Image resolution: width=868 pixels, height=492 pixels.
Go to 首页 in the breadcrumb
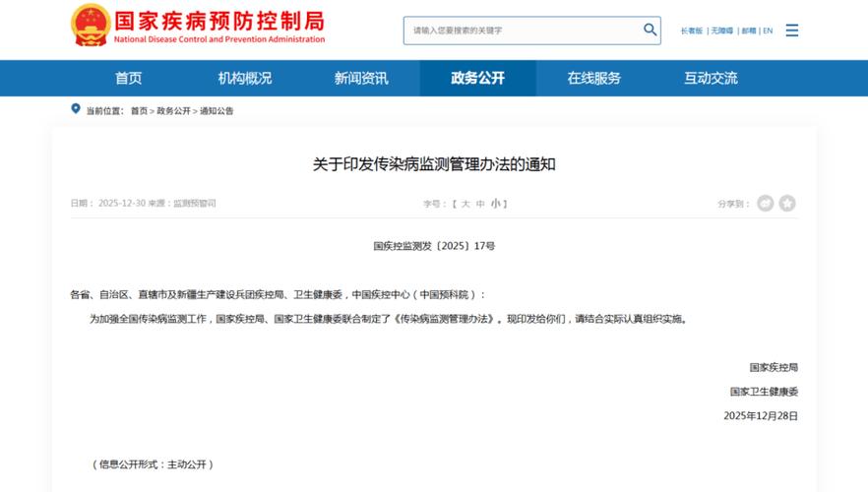[139, 110]
